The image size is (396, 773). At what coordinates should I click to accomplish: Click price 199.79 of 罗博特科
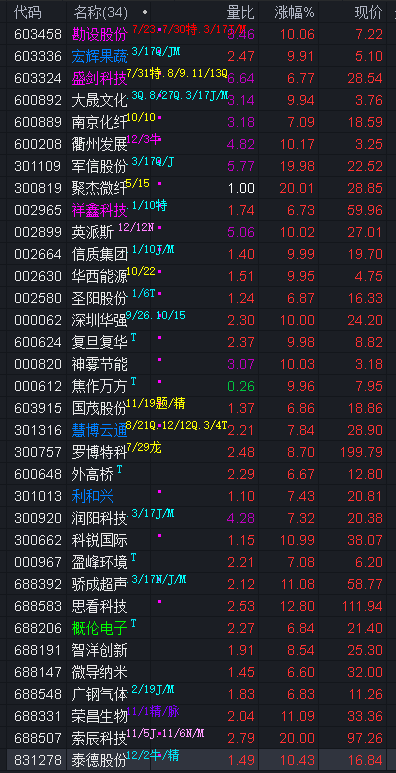(361, 452)
